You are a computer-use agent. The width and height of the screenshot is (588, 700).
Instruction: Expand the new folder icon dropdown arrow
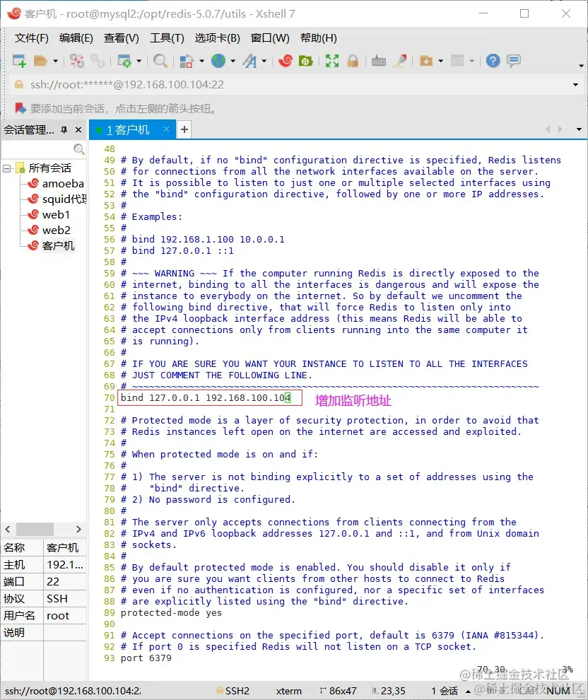[x=441, y=61]
